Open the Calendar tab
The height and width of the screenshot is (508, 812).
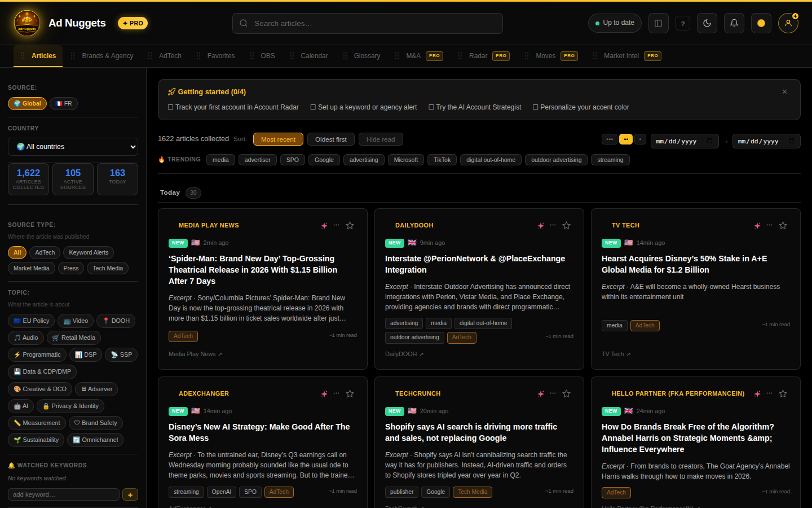pyautogui.click(x=308, y=56)
